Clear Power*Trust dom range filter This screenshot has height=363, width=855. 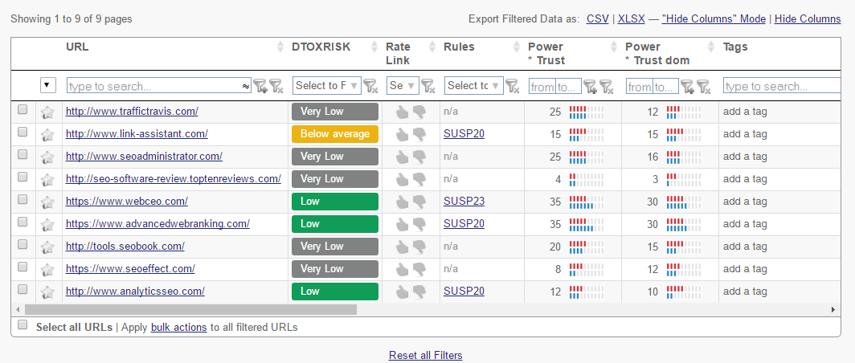click(x=703, y=86)
